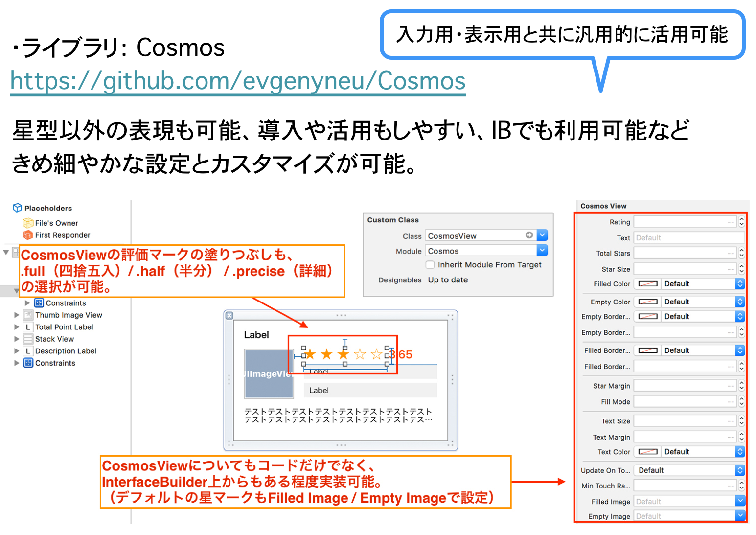
Task: Click the Total Stars stepper
Action: pyautogui.click(x=741, y=253)
